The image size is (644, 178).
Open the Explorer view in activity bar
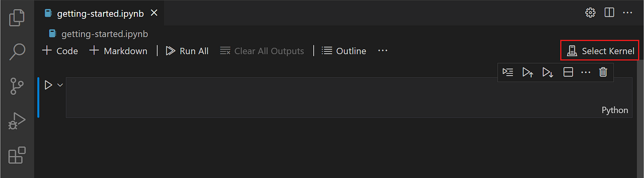17,17
